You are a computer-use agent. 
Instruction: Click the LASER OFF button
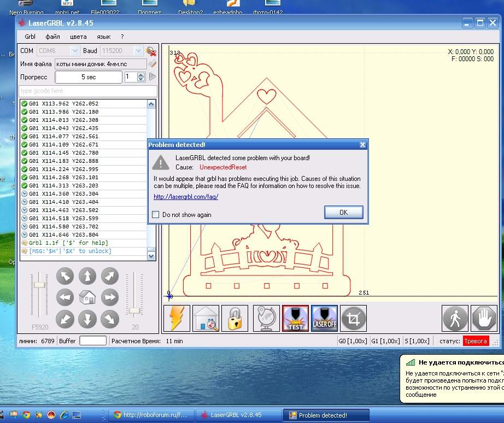click(x=324, y=318)
